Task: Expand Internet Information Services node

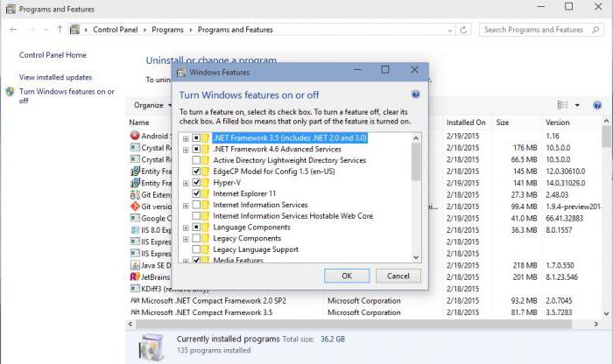Action: pos(186,205)
